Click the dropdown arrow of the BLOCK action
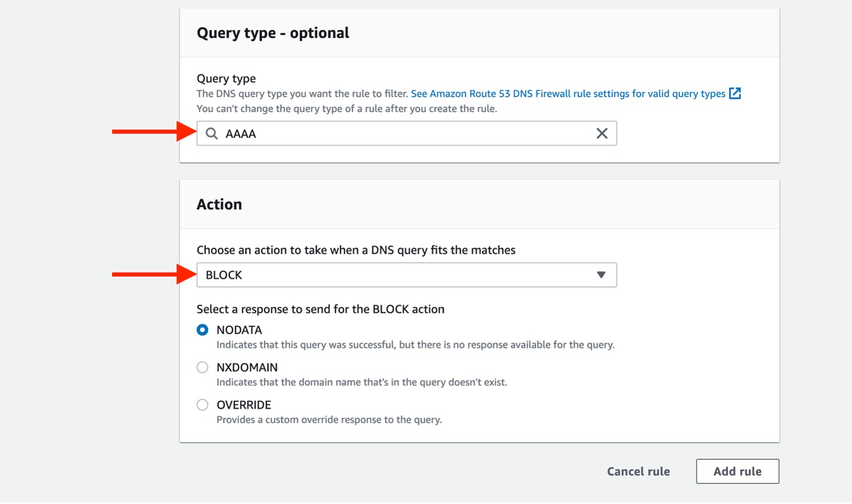This screenshot has width=852, height=504. [x=601, y=275]
